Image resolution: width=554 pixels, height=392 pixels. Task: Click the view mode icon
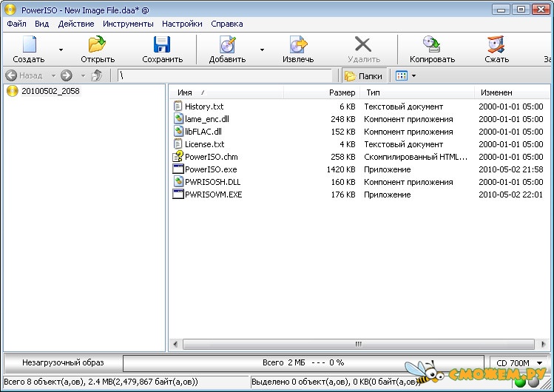tap(402, 75)
